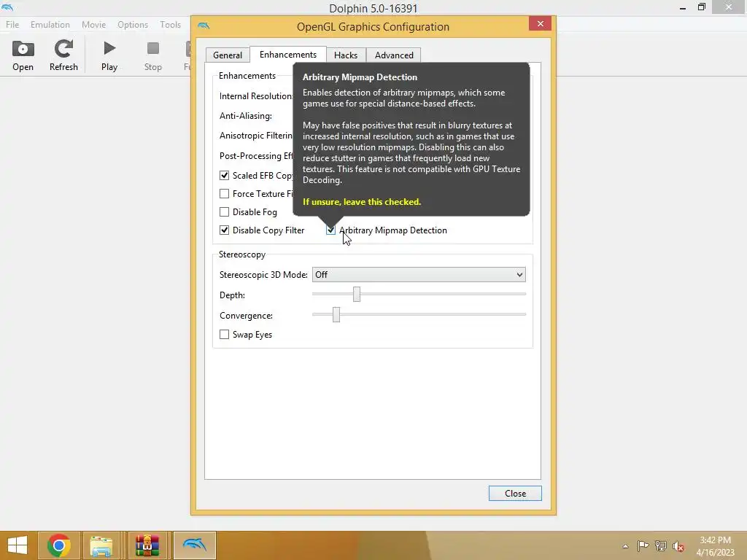This screenshot has height=560, width=747.
Task: Toggle Arbitrary Mipmap Detection checkbox
Action: click(x=330, y=230)
